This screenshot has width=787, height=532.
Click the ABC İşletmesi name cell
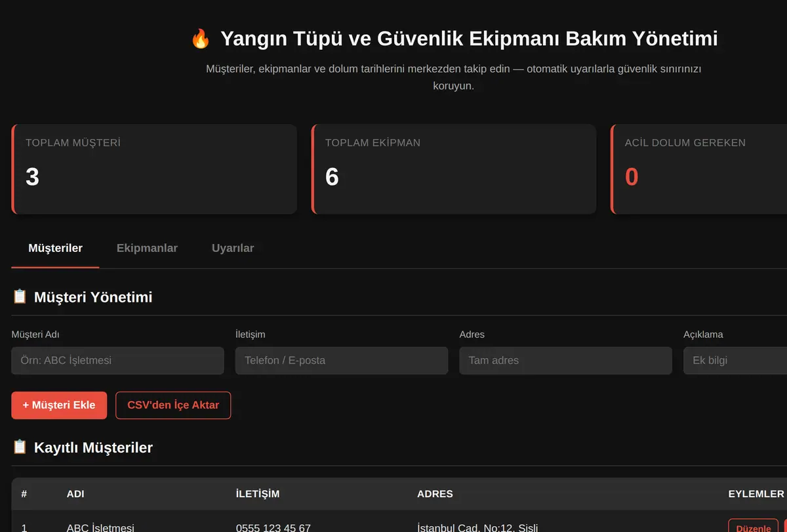[x=100, y=528]
